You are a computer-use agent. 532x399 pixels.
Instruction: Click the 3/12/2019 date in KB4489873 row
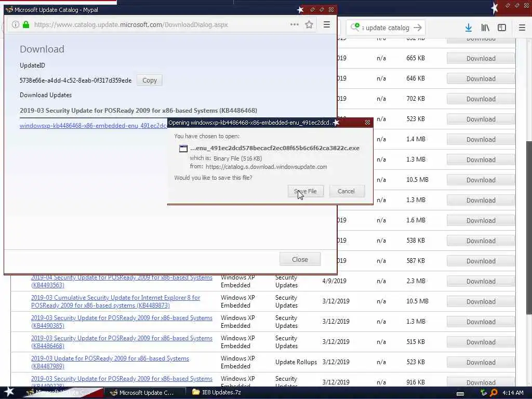tap(336, 301)
